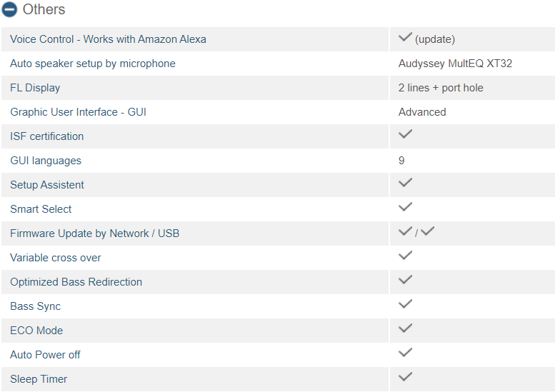This screenshot has height=392, width=555.
Task: Click the GUI languages value 9
Action: (x=401, y=161)
